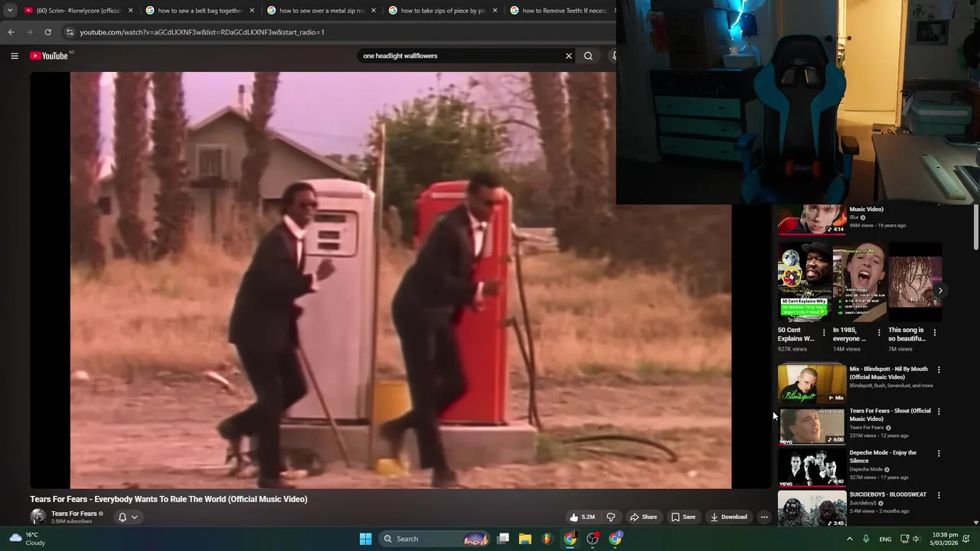Switch to 'how to Remove Teeth' tab
This screenshot has height=551, width=980.
point(561,11)
